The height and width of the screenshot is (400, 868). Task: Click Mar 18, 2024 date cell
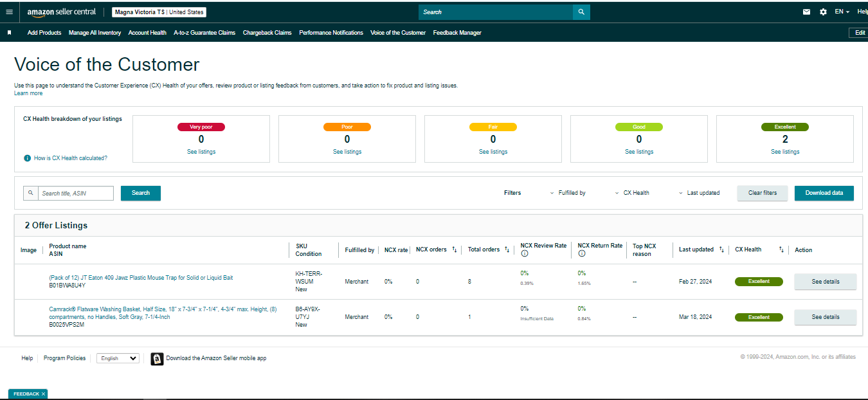click(x=695, y=317)
